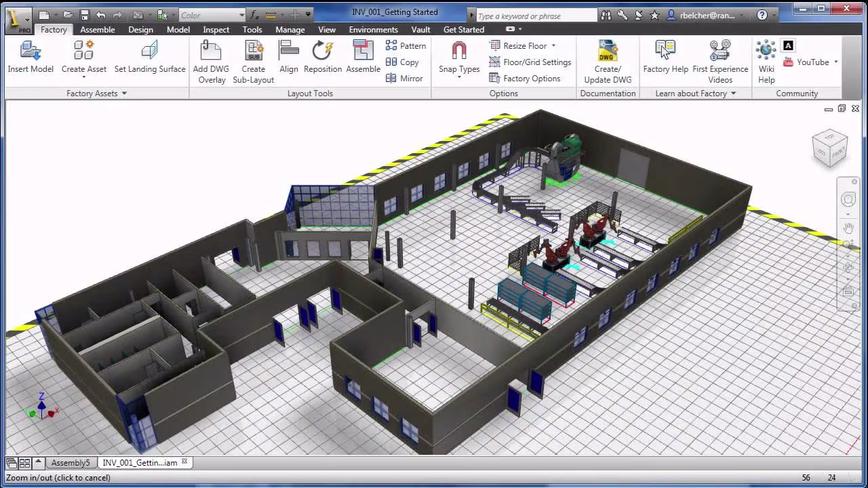The width and height of the screenshot is (868, 488).
Task: Select the Pan hand in navigation bar
Action: 848,227
